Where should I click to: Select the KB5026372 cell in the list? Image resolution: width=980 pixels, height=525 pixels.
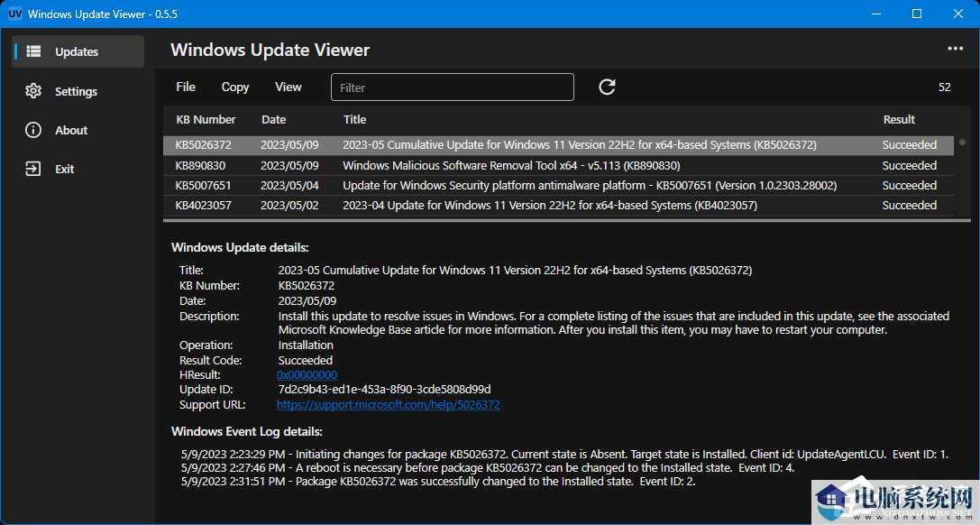point(203,145)
